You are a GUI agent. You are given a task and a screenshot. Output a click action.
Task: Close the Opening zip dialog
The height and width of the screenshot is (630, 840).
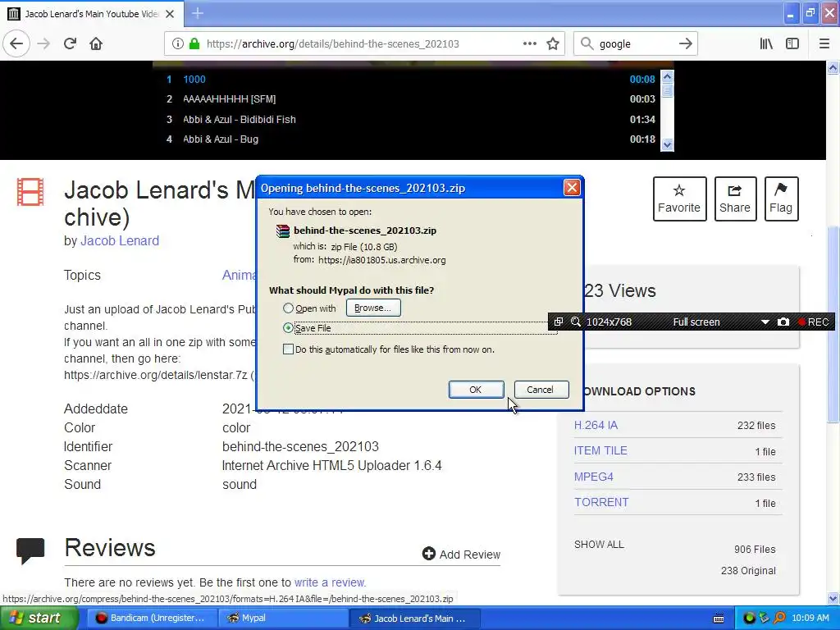point(572,188)
